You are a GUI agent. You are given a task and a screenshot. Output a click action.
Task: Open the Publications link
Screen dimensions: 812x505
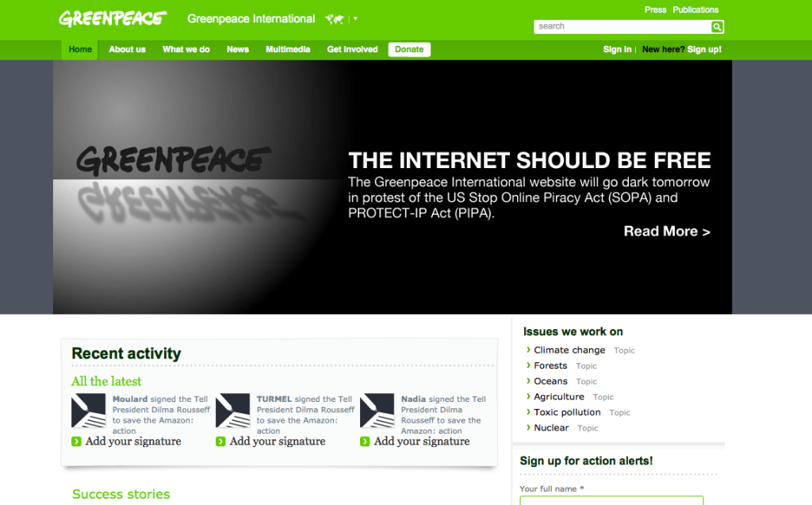click(x=695, y=10)
